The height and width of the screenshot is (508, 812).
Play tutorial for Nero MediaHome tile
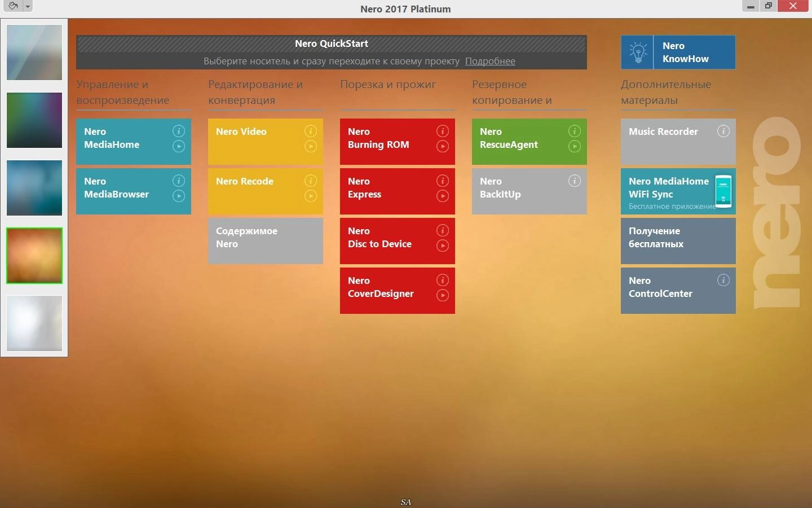[179, 146]
